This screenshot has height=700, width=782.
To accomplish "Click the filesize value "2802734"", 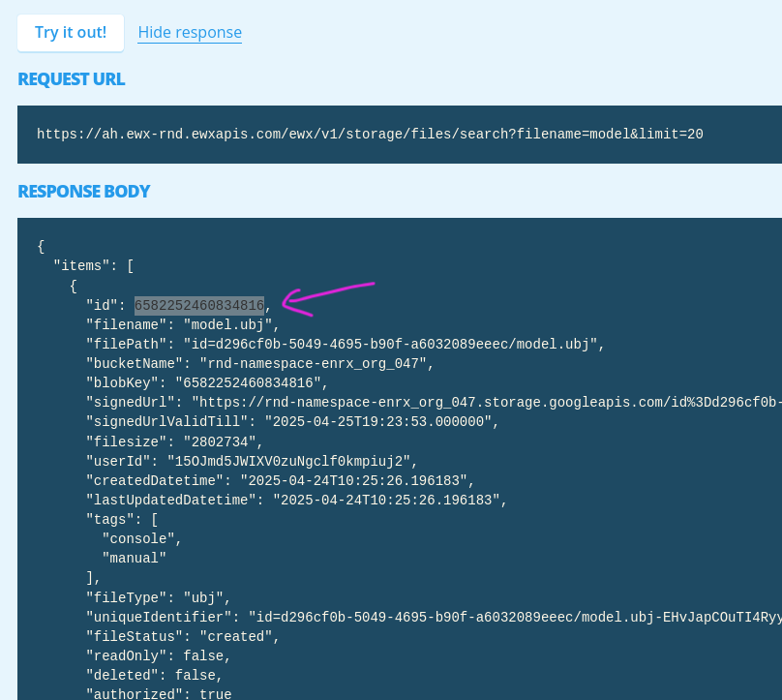I will point(218,441).
